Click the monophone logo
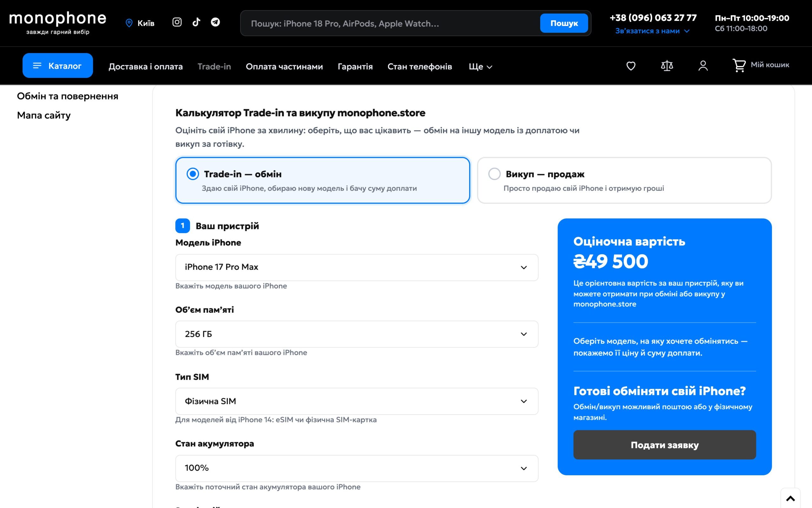The width and height of the screenshot is (812, 508). tap(58, 23)
